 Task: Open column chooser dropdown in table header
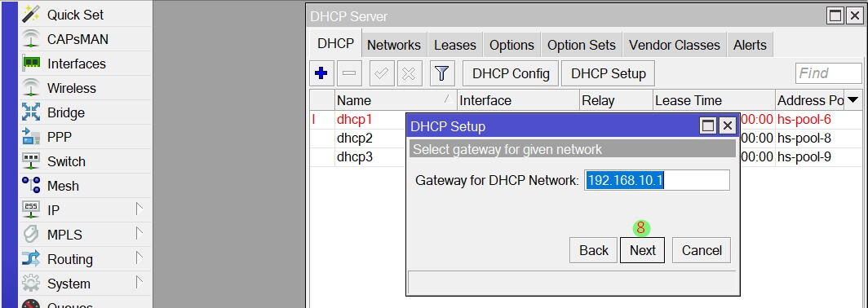coord(853,100)
